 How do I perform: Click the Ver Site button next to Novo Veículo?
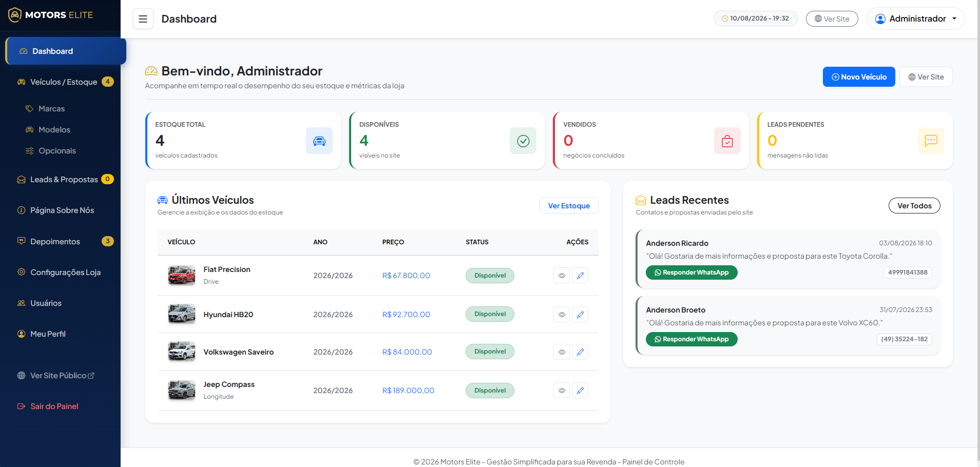click(x=926, y=77)
